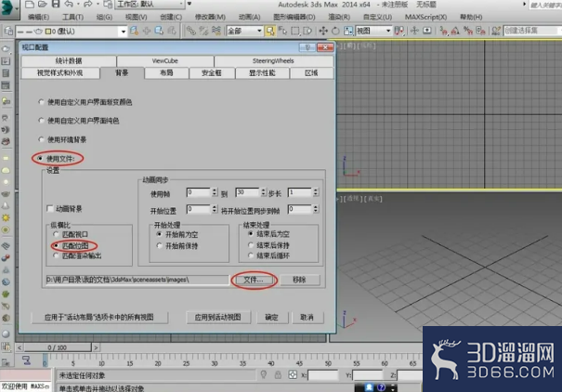Click the Rectangular Selection Region icon
Image resolution: width=562 pixels, height=392 pixels.
coord(295,32)
